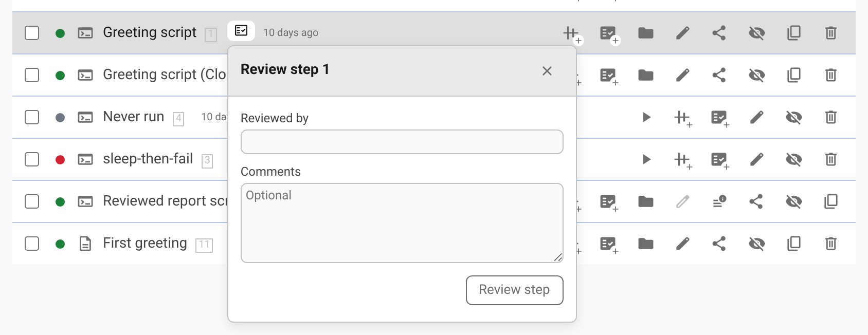Open the sleep-then-fail title
The width and height of the screenshot is (868, 335).
point(148,159)
